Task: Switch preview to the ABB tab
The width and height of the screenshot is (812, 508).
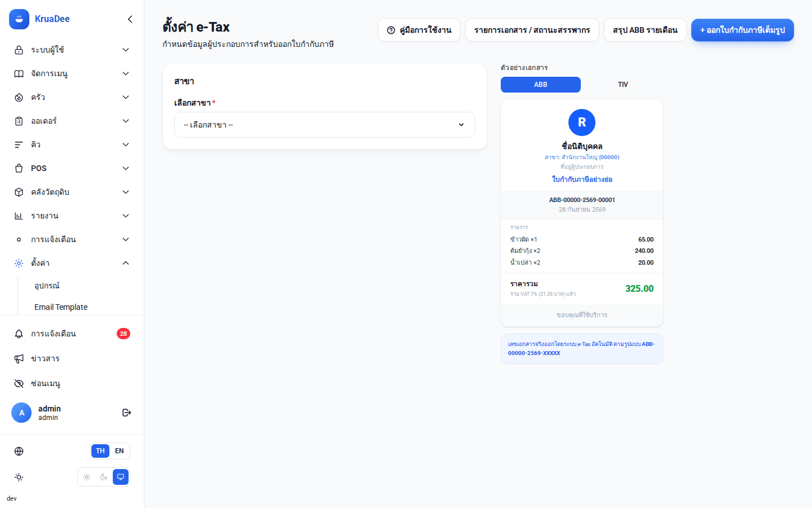Action: click(x=541, y=85)
